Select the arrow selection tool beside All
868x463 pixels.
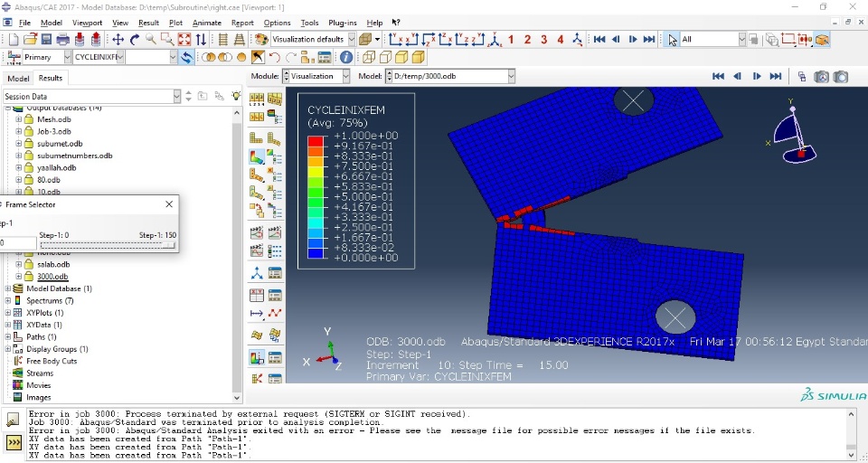(x=673, y=39)
